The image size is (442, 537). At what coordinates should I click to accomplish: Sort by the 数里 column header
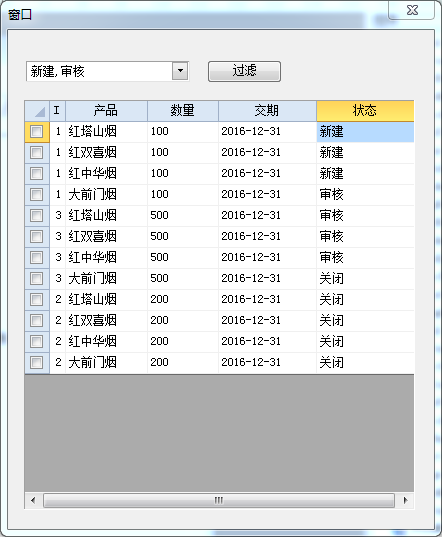[x=183, y=111]
